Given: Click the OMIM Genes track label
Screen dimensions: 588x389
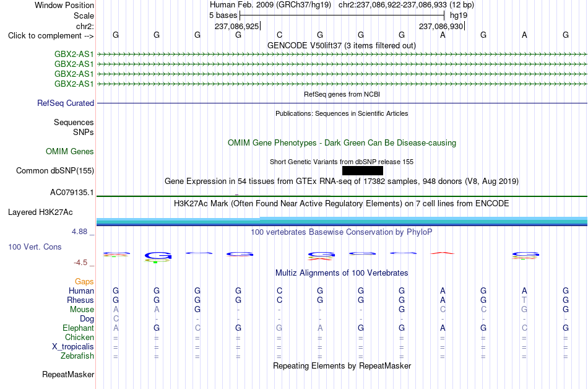Looking at the screenshot, I should click(70, 152).
